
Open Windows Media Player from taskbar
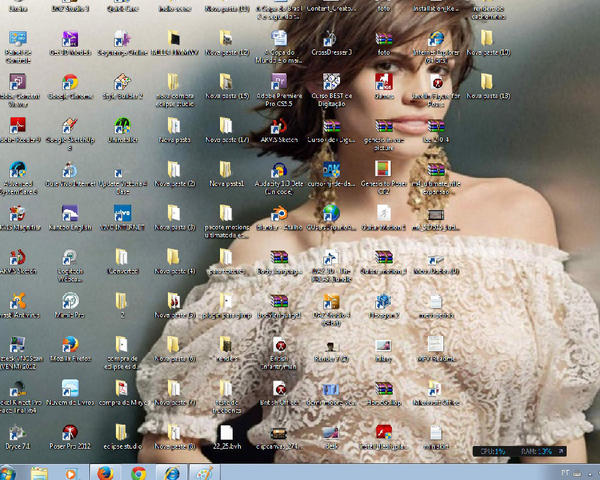tap(70, 473)
